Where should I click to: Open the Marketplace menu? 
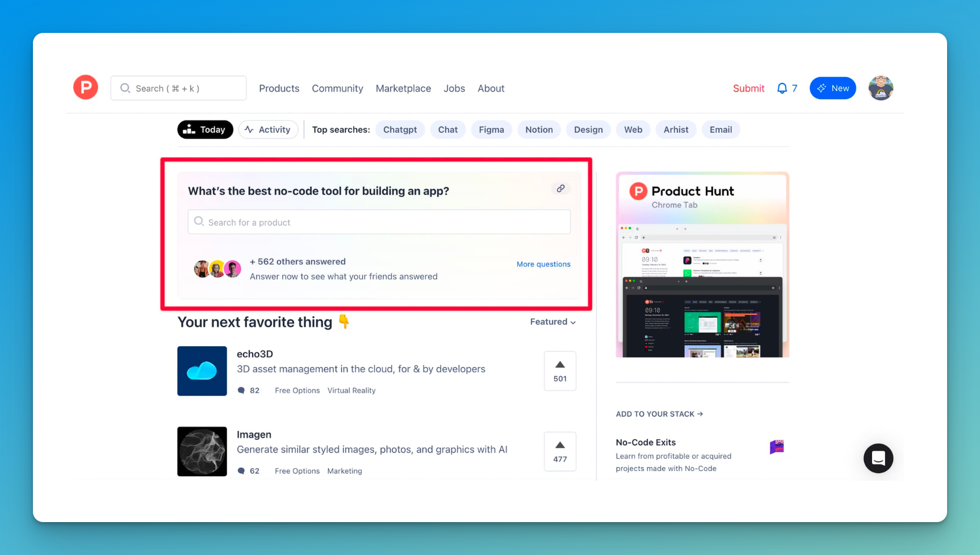coord(403,88)
